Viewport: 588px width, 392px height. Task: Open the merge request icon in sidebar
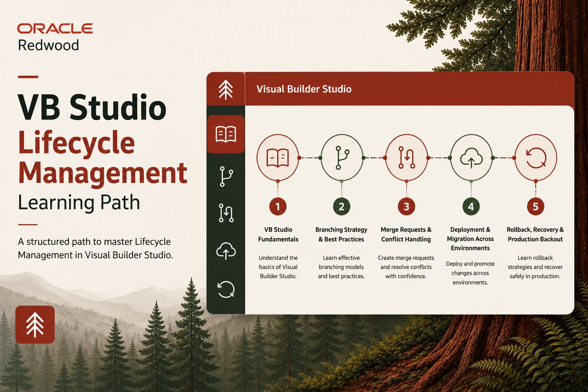coord(226,213)
